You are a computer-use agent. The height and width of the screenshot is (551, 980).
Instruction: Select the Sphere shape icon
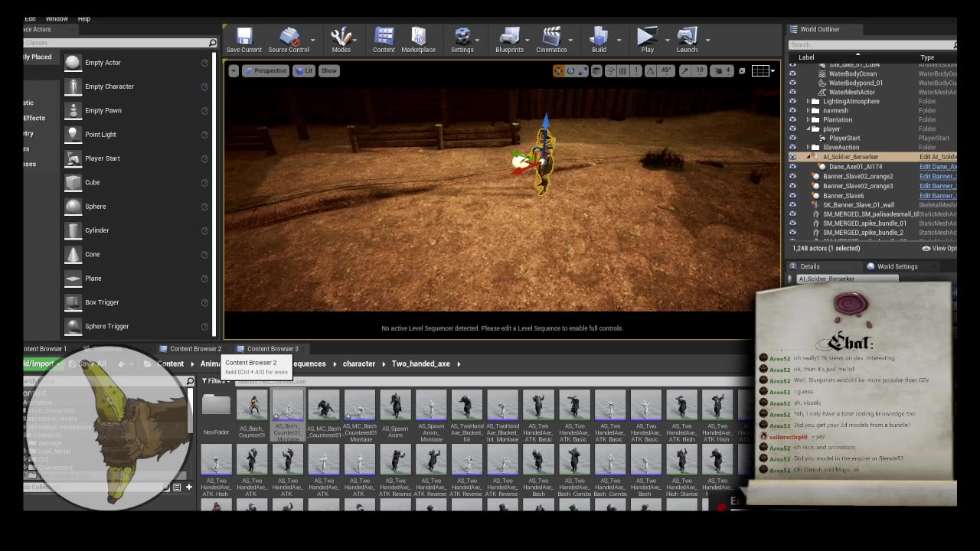tap(73, 207)
